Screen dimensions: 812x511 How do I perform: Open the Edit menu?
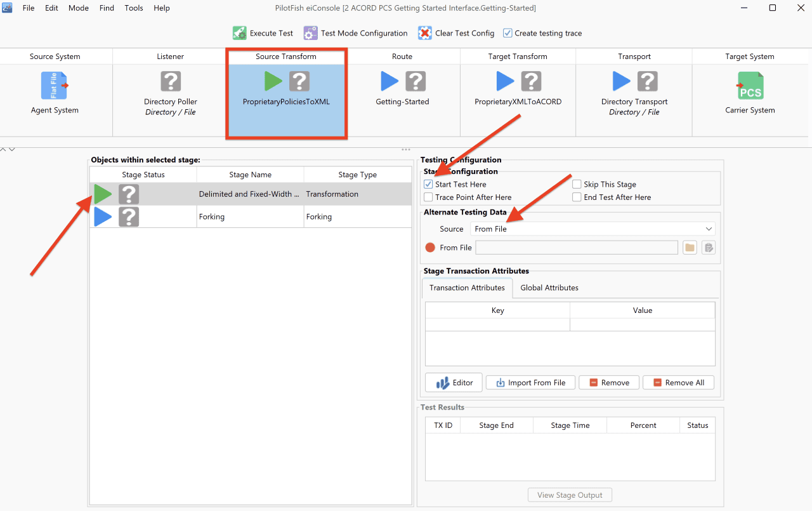(x=51, y=8)
